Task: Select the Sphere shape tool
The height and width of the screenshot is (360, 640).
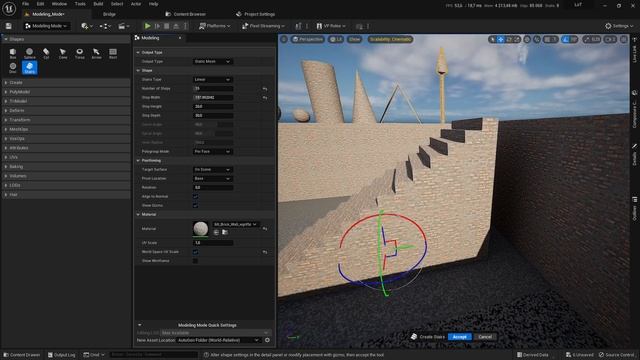Action: (x=29, y=53)
